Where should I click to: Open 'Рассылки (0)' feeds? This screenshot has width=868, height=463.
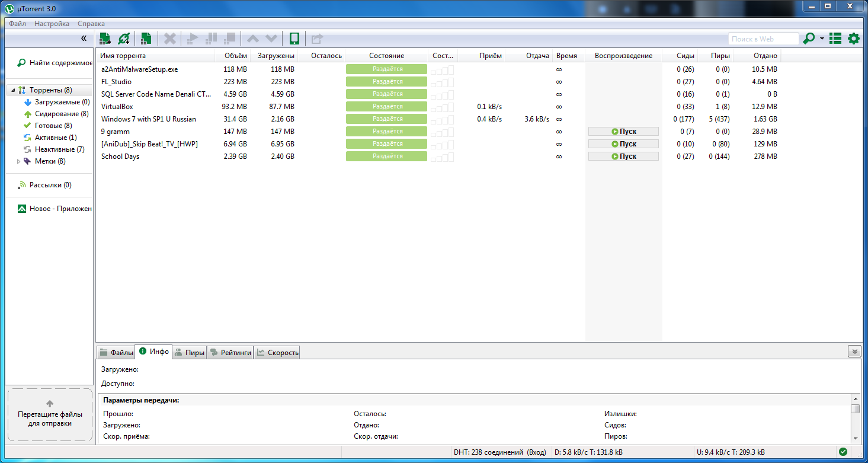[x=44, y=185]
